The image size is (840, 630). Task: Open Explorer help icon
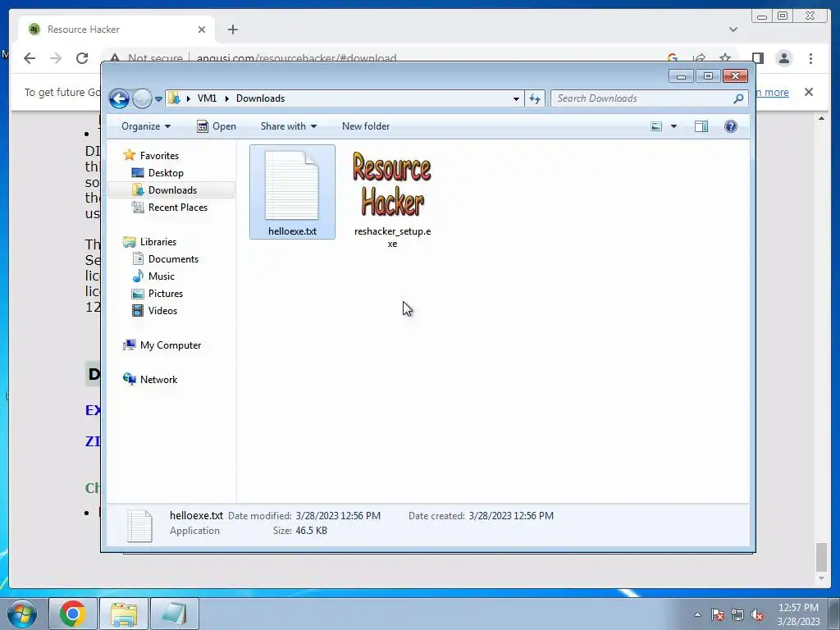tap(731, 126)
